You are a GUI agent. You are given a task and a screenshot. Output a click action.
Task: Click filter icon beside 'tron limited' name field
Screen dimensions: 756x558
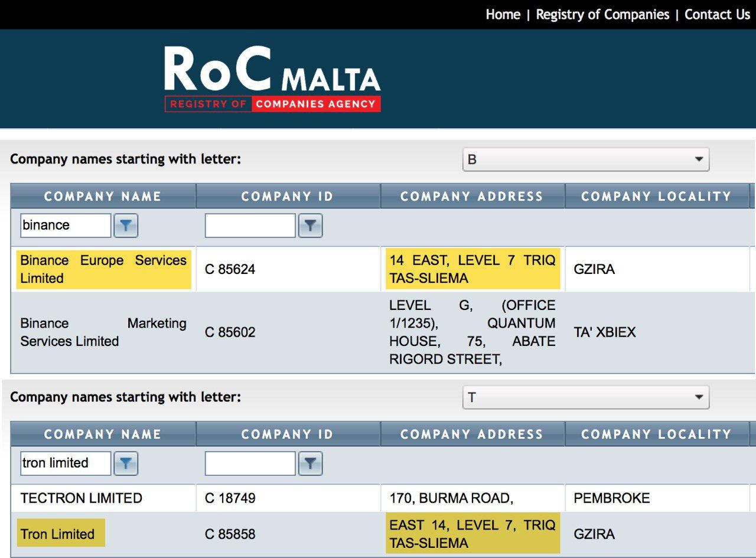(x=126, y=464)
